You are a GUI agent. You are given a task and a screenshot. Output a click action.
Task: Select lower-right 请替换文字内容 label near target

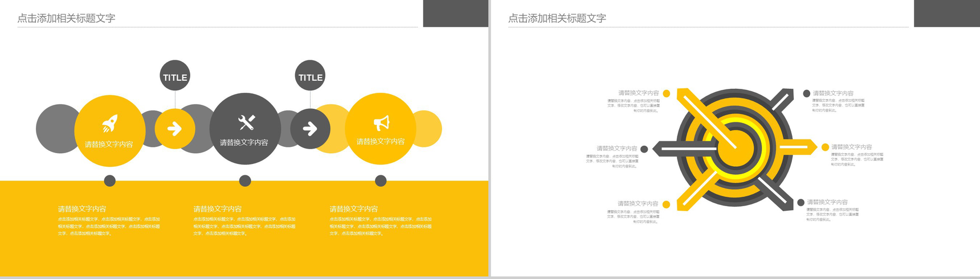(827, 202)
